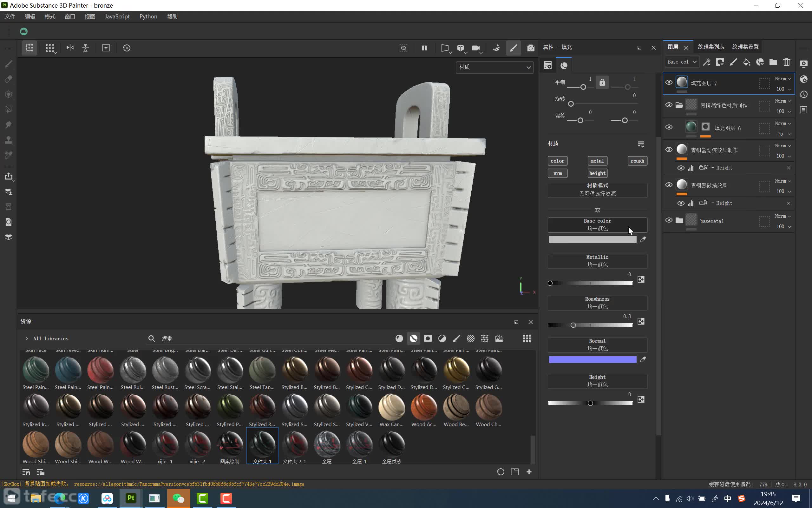This screenshot has height=508, width=812.
Task: Toggle symmetry mirror icon in viewport toolbar
Action: pos(70,48)
